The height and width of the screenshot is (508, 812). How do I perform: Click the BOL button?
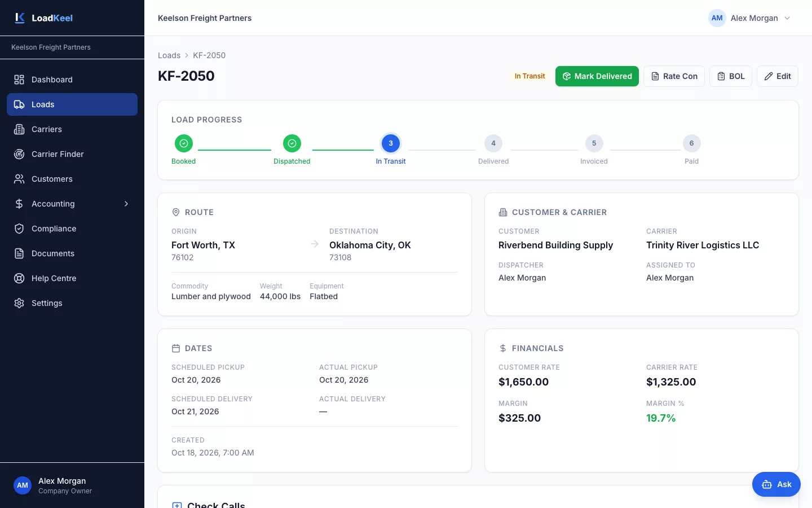(731, 76)
